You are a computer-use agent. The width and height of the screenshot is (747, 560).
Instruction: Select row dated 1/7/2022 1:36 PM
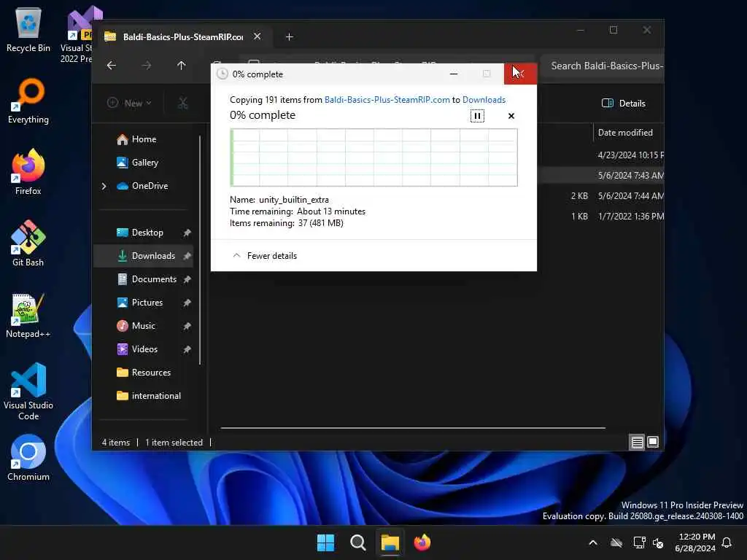coord(601,216)
